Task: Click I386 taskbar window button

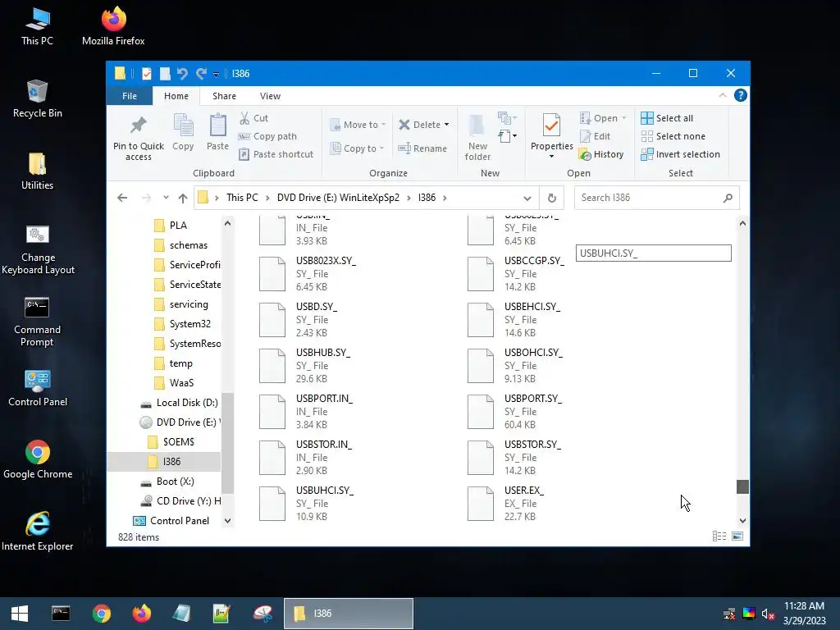Action: coord(349,614)
